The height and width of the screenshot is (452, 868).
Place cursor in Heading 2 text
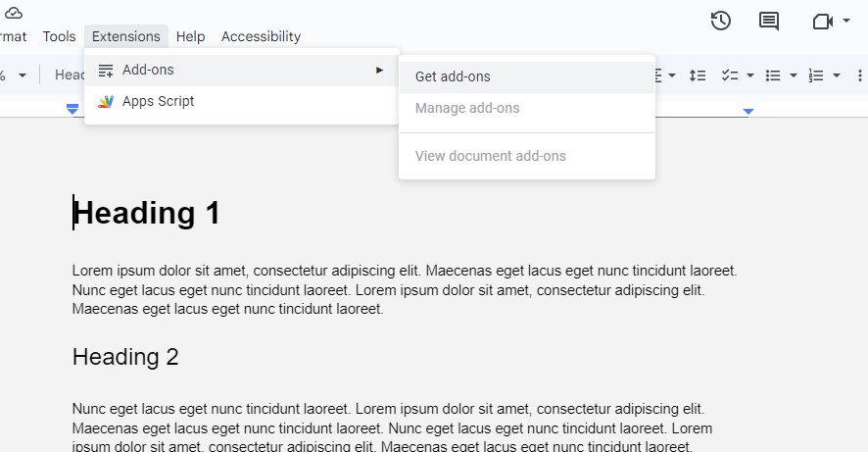coord(125,357)
